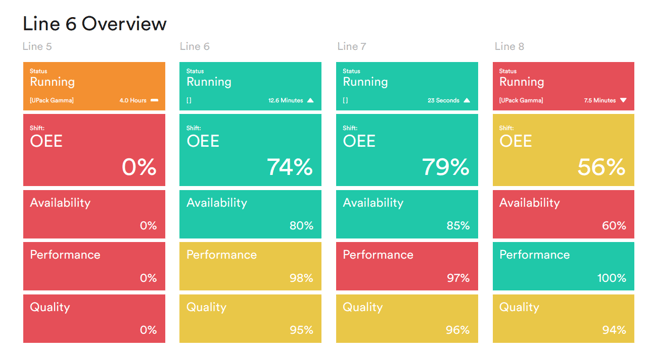Image resolution: width=650 pixels, height=360 pixels.
Task: Click the Line 8 column header
Action: (x=509, y=46)
